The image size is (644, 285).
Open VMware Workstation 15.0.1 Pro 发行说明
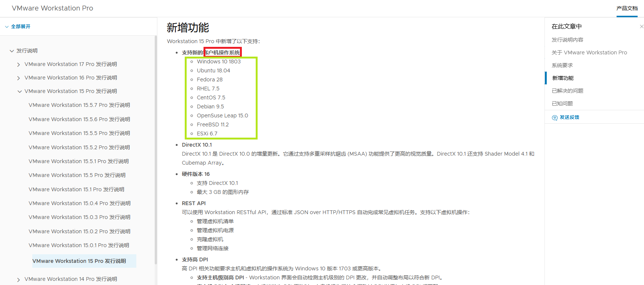pos(79,245)
